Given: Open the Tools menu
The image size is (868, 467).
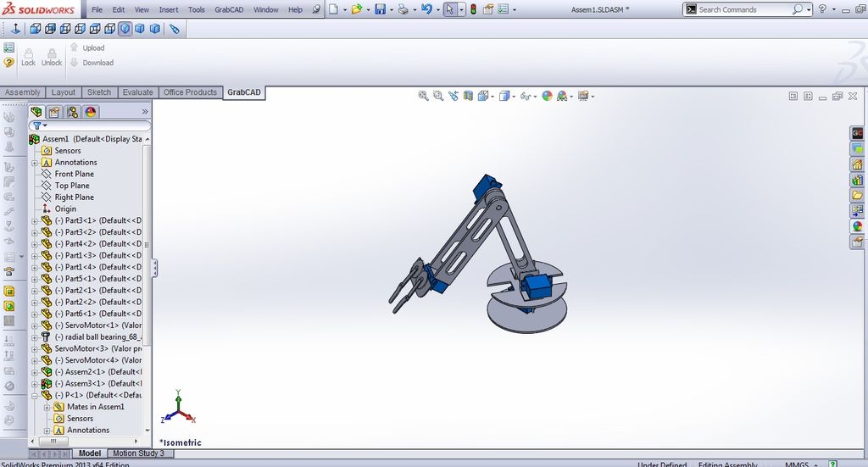Looking at the screenshot, I should 196,9.
